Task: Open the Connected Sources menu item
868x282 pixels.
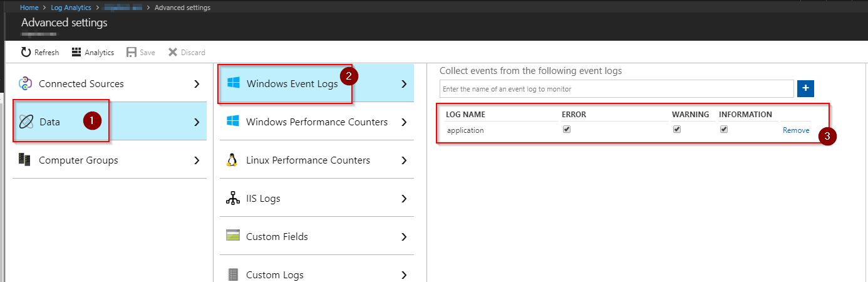Action: 110,83
